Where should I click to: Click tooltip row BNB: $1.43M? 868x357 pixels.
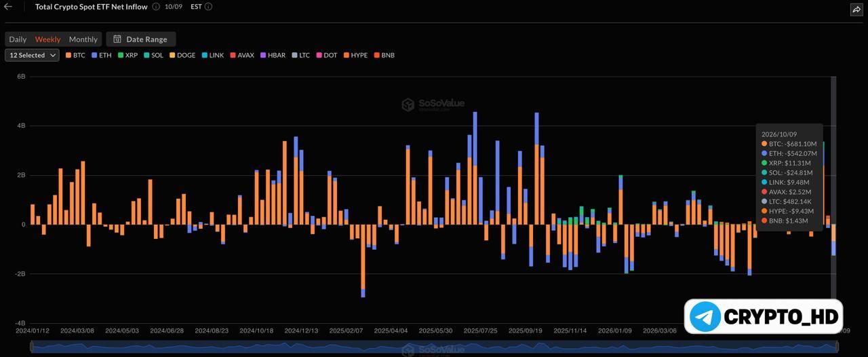(x=785, y=221)
